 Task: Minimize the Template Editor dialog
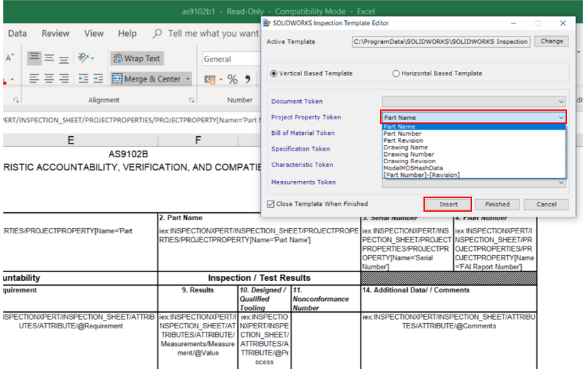point(513,23)
